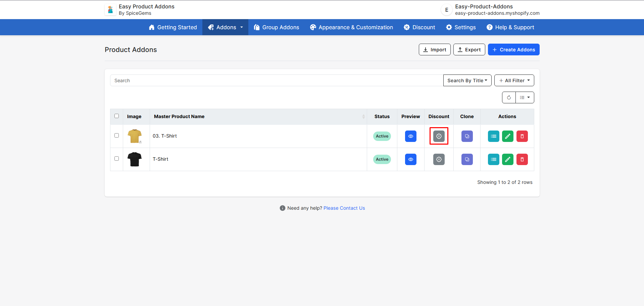Delete the 03. T-Shirt addon
The width and height of the screenshot is (644, 306).
522,136
